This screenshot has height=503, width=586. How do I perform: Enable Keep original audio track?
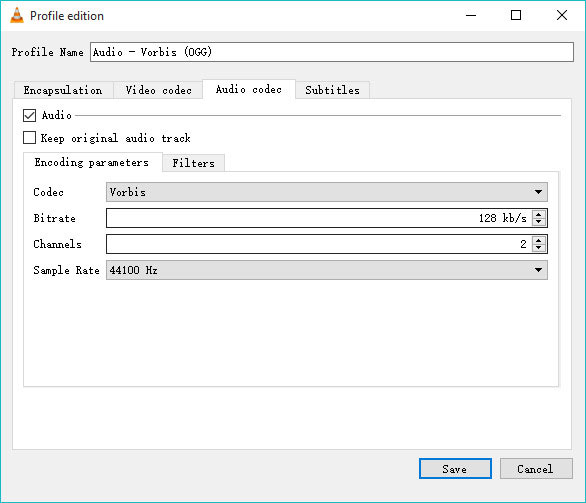(x=30, y=138)
